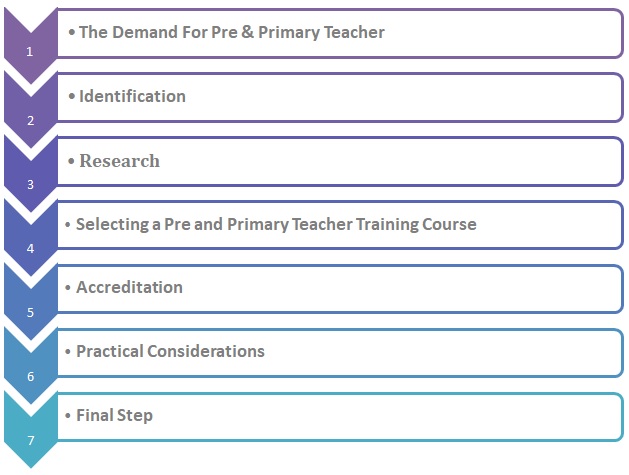
Task: Select the 'Practical Considerations' text
Action: tap(170, 351)
